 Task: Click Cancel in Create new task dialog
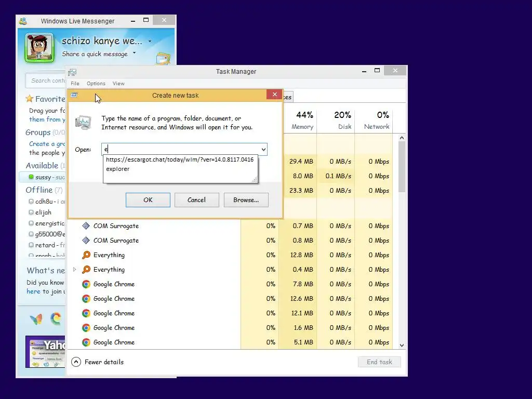coord(197,200)
